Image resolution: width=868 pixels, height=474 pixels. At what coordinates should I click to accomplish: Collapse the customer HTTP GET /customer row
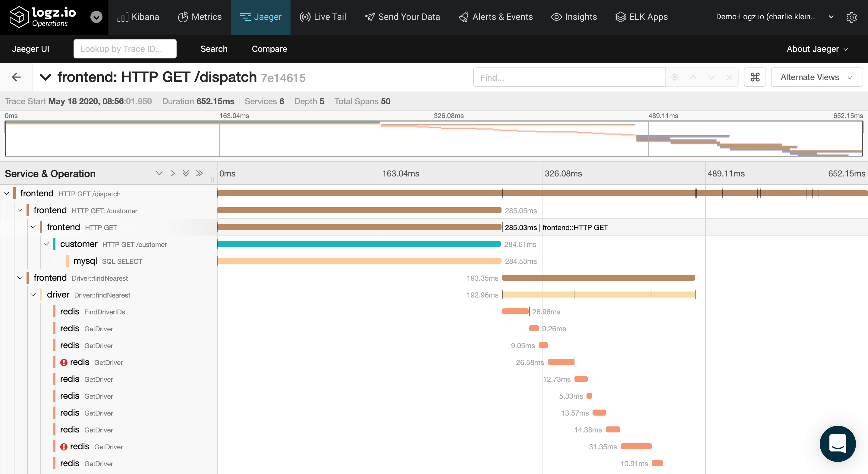[46, 244]
